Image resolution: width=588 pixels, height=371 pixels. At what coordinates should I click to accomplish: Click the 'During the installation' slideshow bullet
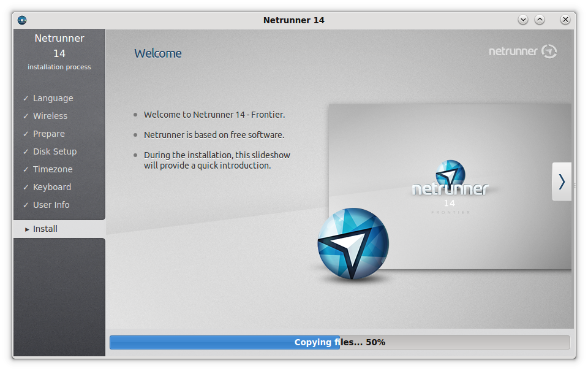point(217,160)
